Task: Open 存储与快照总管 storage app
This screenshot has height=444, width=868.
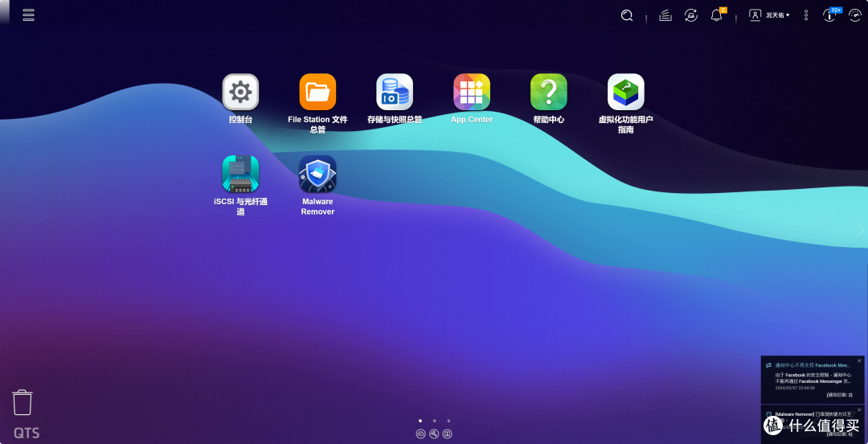Action: point(395,92)
